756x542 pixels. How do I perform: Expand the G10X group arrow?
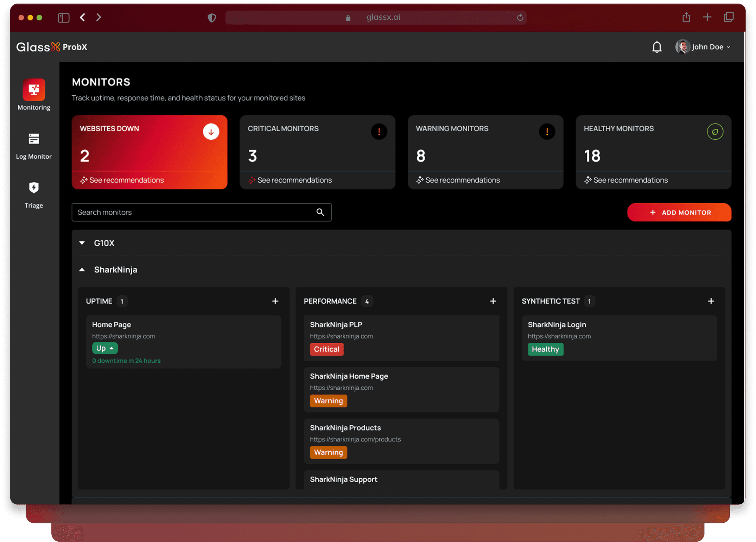coord(82,243)
